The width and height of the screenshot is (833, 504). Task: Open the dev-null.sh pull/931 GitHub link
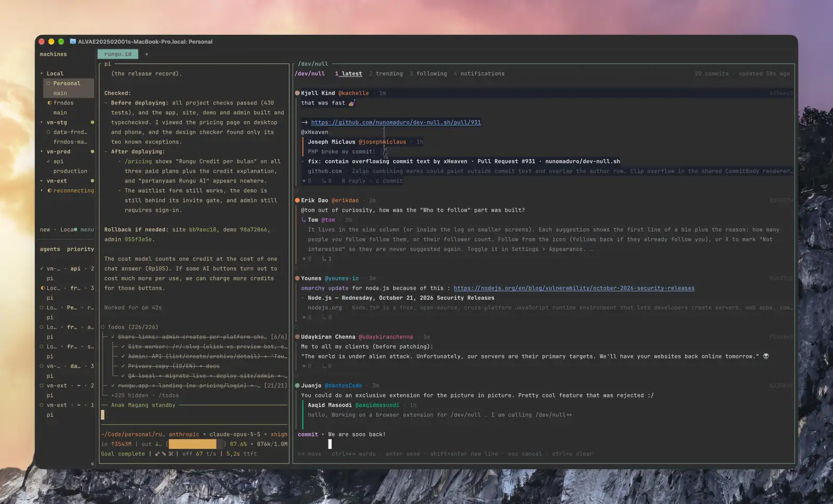396,123
